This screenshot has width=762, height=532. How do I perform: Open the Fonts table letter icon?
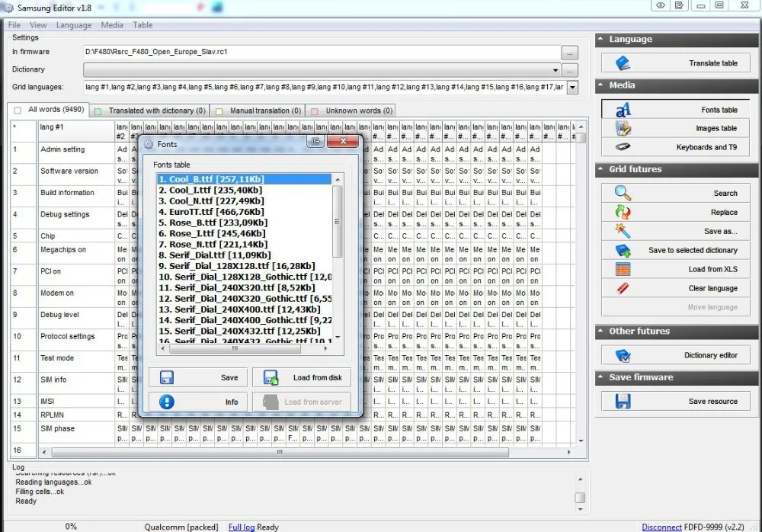coord(623,110)
